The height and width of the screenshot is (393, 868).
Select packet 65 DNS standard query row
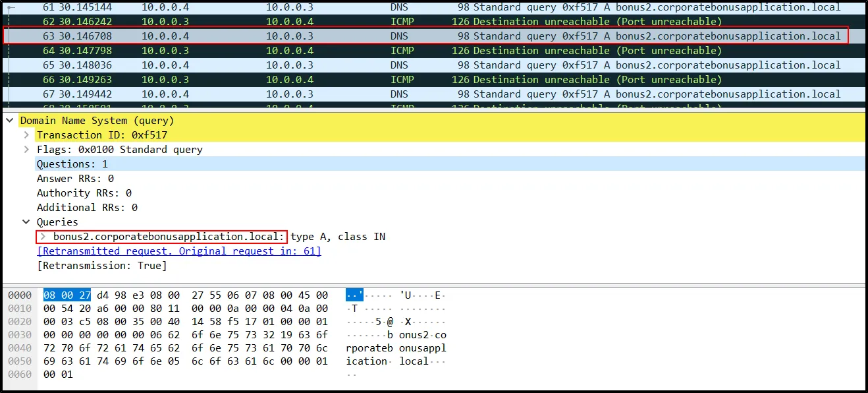pos(421,65)
